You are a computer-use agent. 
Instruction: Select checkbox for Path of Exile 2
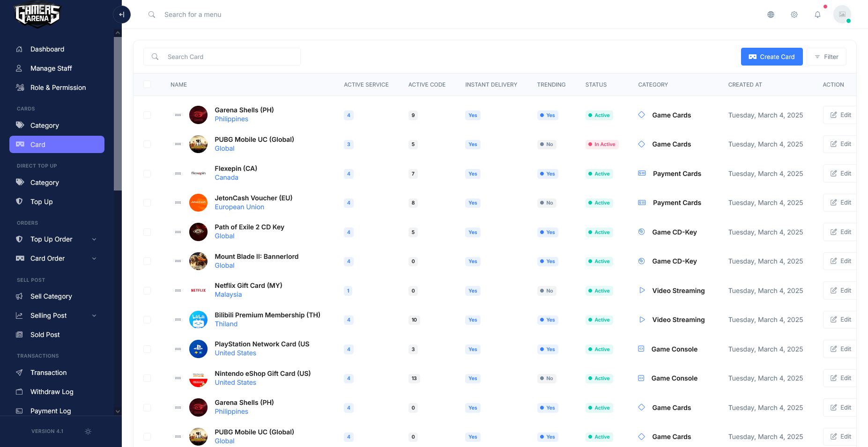[x=147, y=232]
